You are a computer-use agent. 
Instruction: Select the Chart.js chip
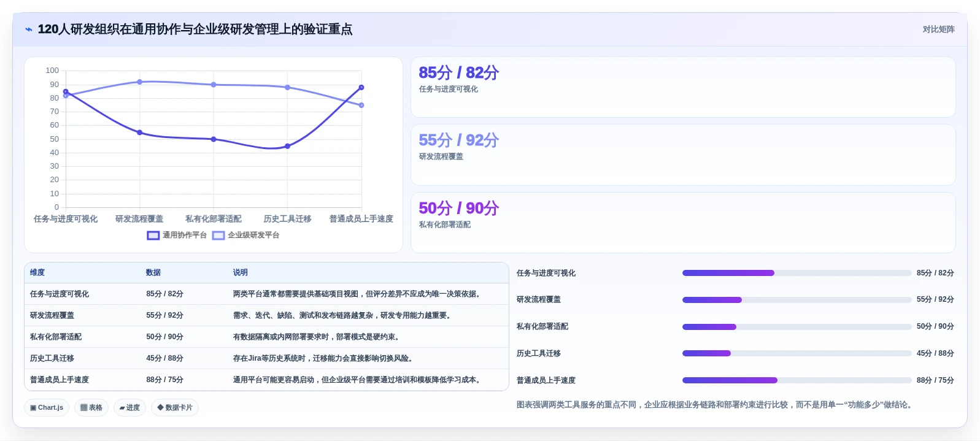click(x=47, y=408)
